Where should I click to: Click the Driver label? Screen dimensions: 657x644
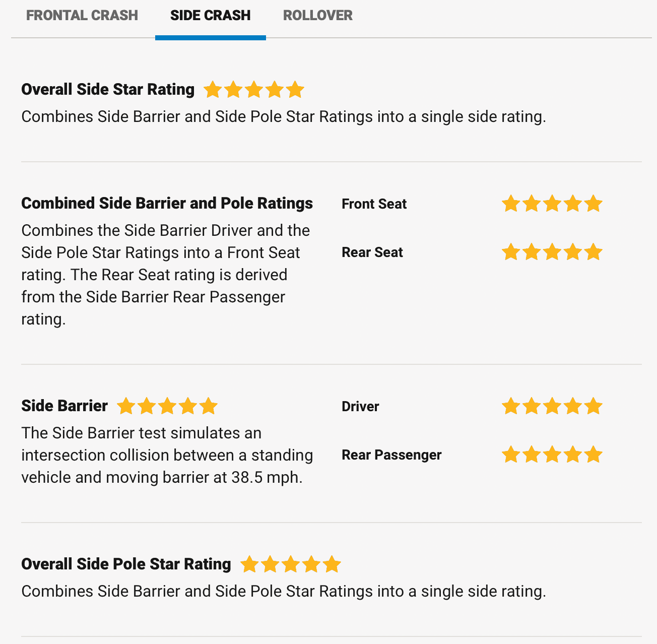tap(360, 407)
